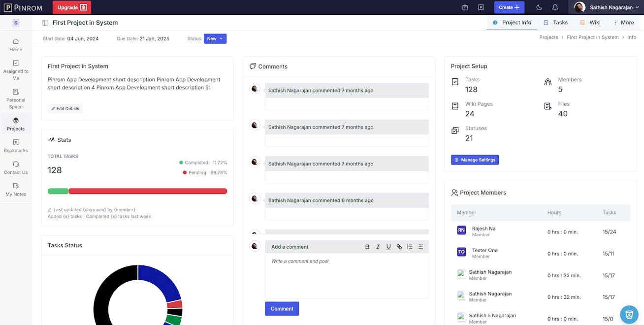The width and height of the screenshot is (644, 325).
Task: Click Sathish 5 Nagarajan member name
Action: pos(492,315)
